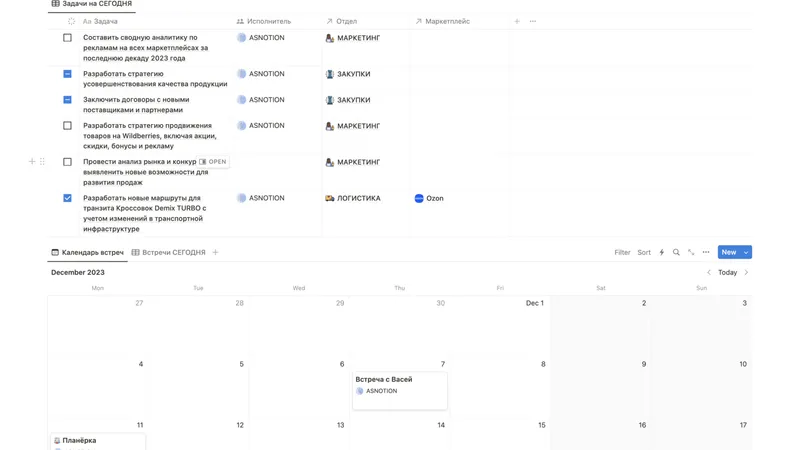Viewport: 800px width, 450px height.
Task: Click ASNOTION on the Встреча с Васей card
Action: tap(377, 391)
